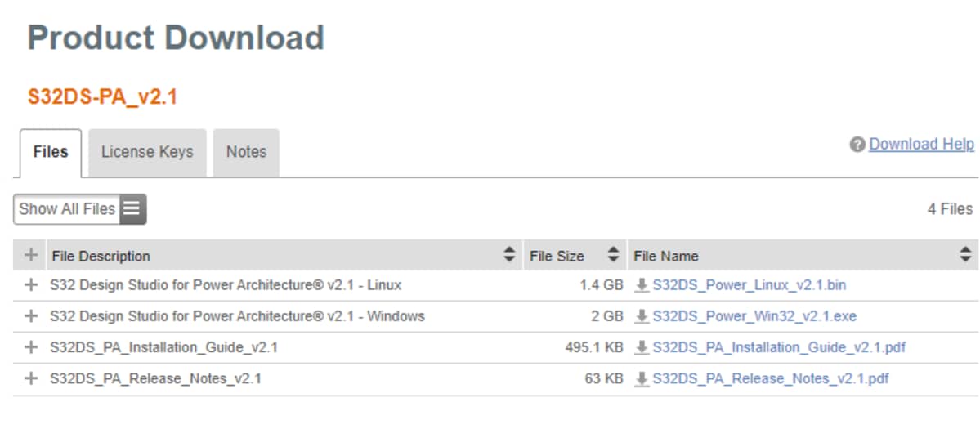980x438 pixels.
Task: Expand the Installation Guide v2.1 row
Action: point(31,347)
